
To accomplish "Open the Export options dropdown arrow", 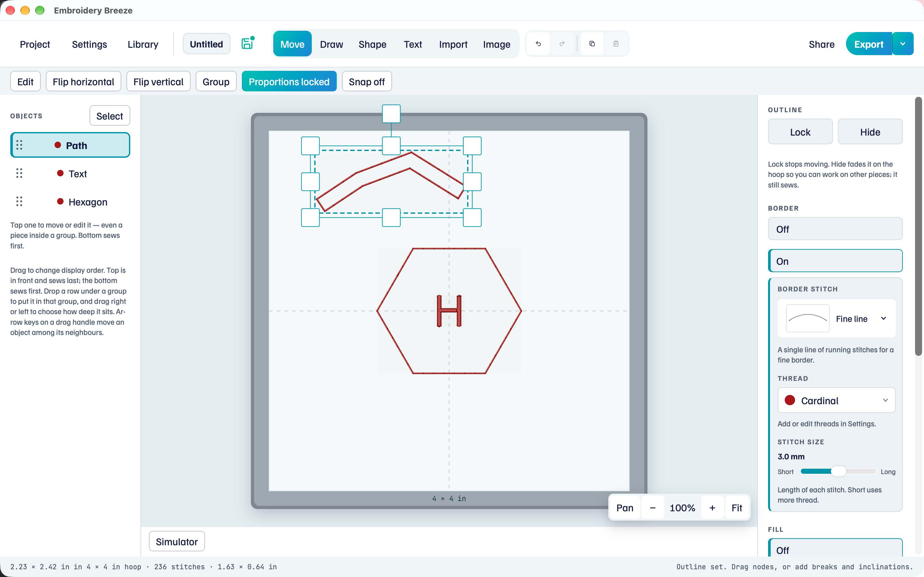I will tap(903, 44).
